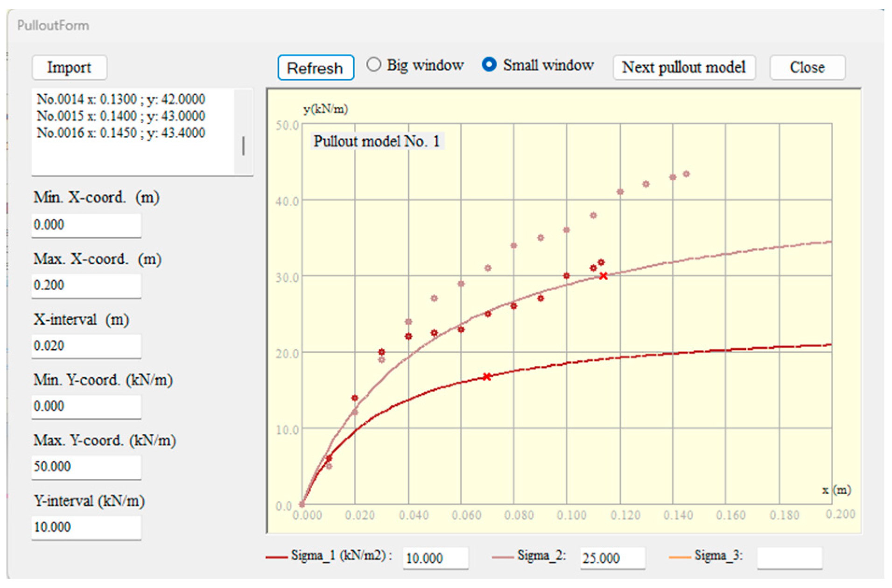Edit the Sigma_1 value field
The width and height of the screenshot is (892, 588).
(x=435, y=558)
